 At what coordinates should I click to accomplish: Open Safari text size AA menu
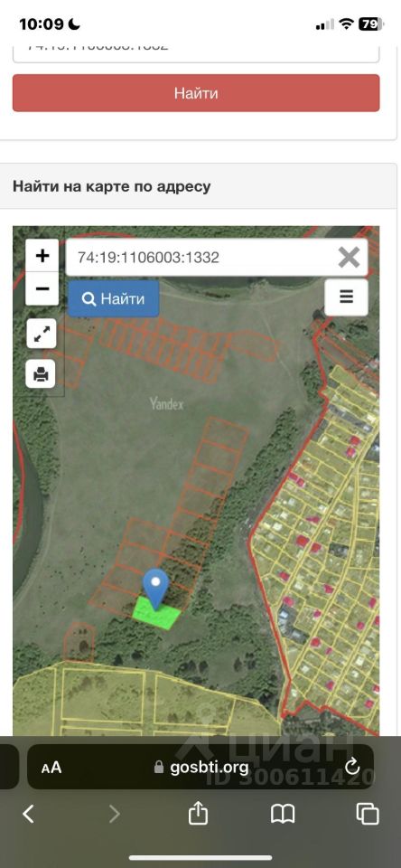[51, 768]
